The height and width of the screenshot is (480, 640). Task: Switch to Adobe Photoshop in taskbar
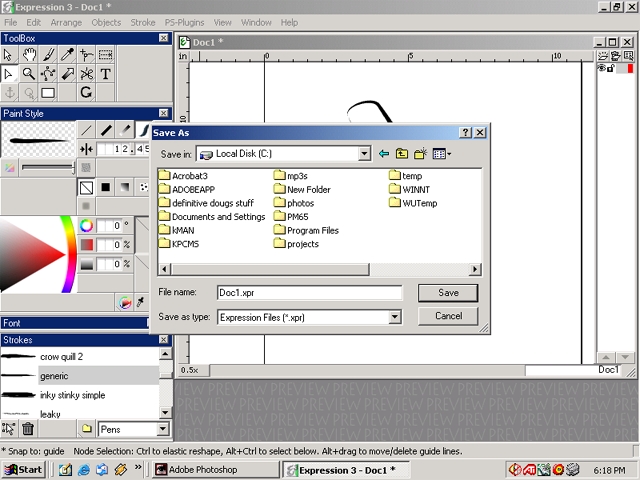tap(216, 469)
